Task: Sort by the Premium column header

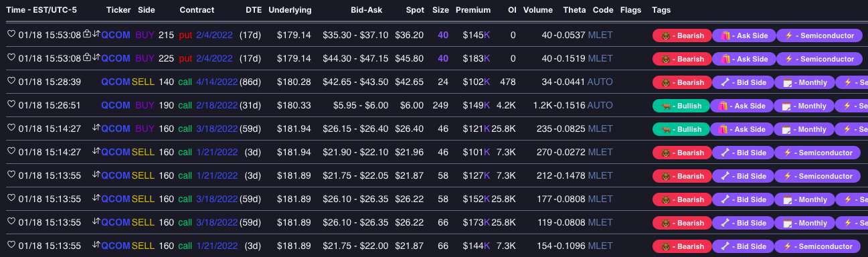Action: click(x=472, y=10)
